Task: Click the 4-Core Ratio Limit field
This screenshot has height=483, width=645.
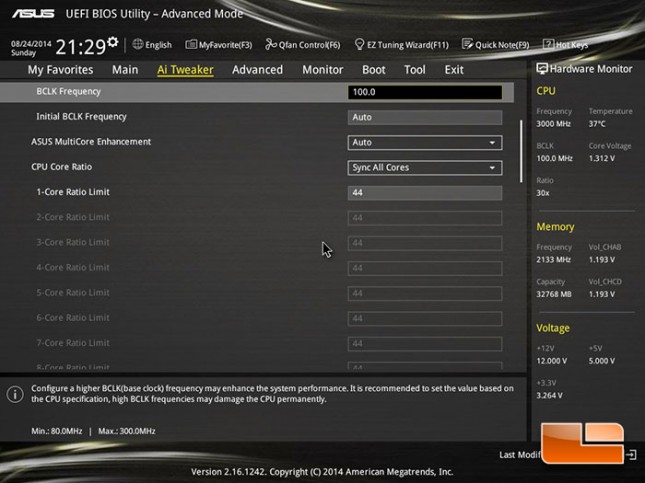Action: [x=425, y=268]
